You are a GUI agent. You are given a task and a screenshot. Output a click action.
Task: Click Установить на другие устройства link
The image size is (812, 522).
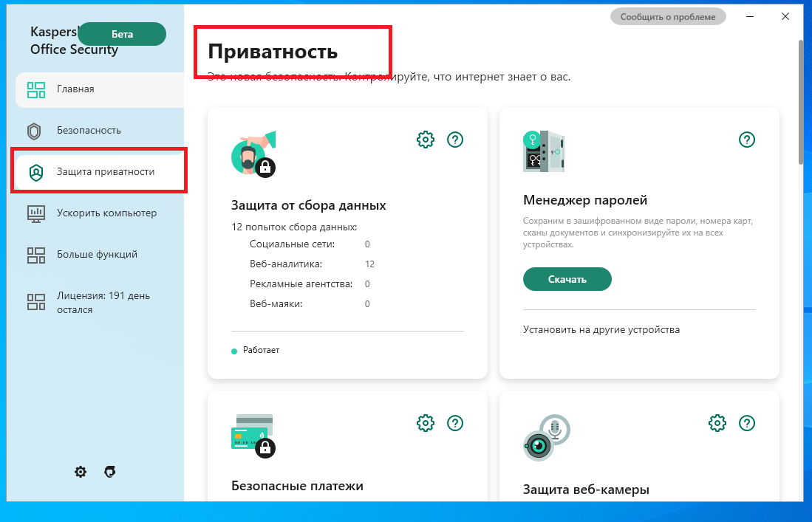(x=601, y=329)
